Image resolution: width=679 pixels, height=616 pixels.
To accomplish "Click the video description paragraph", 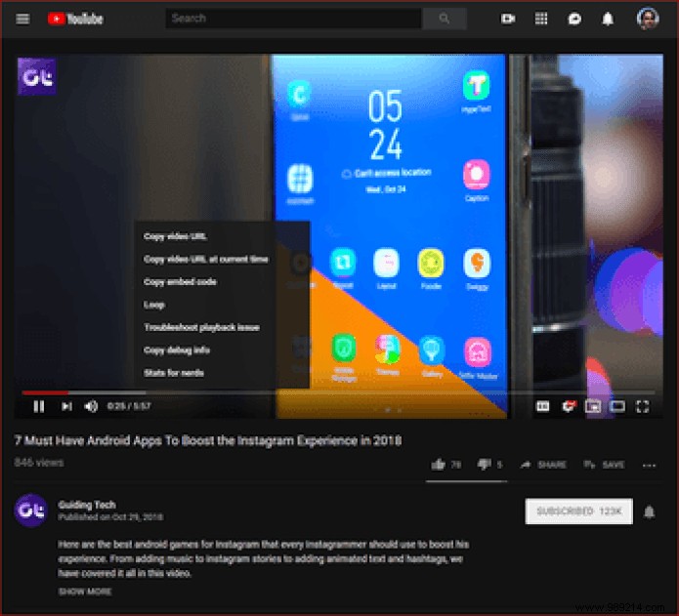I will click(263, 558).
